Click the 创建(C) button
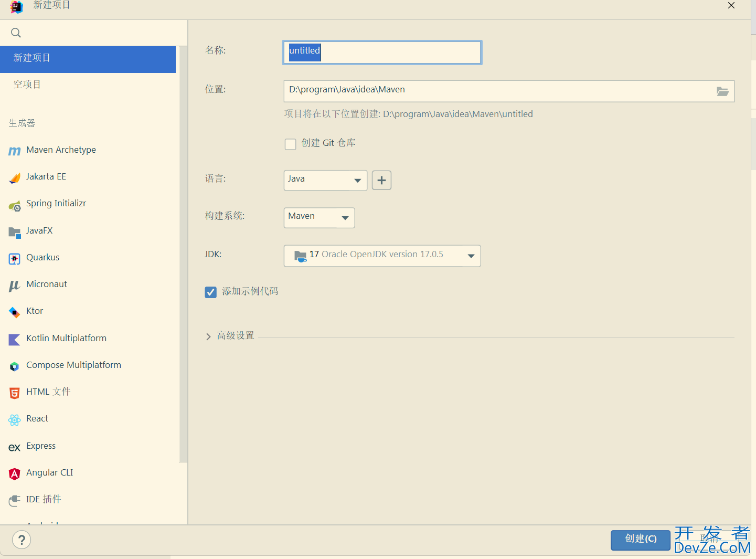The image size is (756, 559). point(641,540)
